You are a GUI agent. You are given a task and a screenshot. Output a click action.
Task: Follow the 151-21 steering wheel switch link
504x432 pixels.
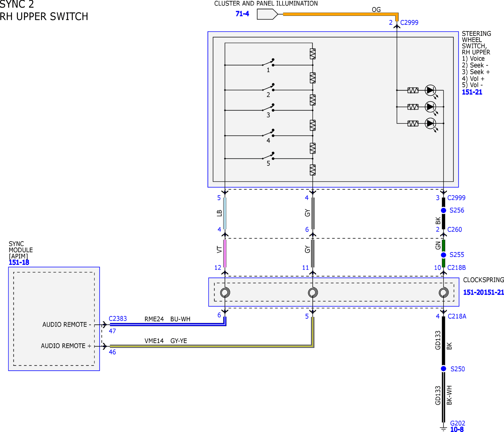472,92
